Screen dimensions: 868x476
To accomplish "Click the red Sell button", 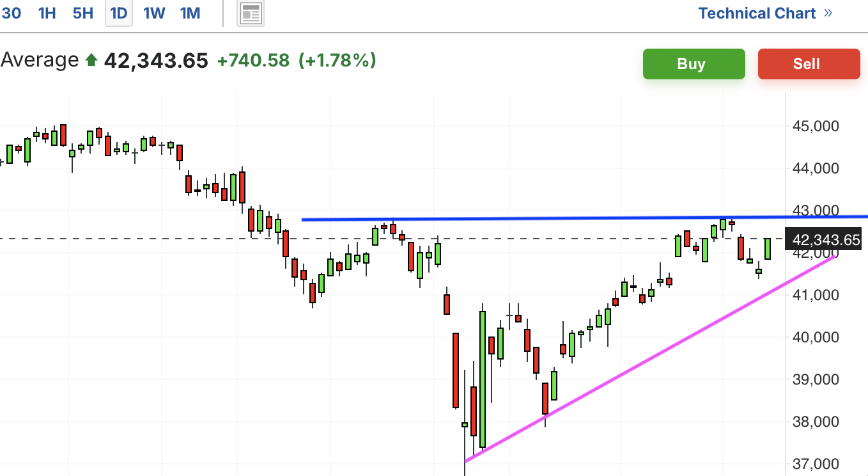I will tap(809, 64).
